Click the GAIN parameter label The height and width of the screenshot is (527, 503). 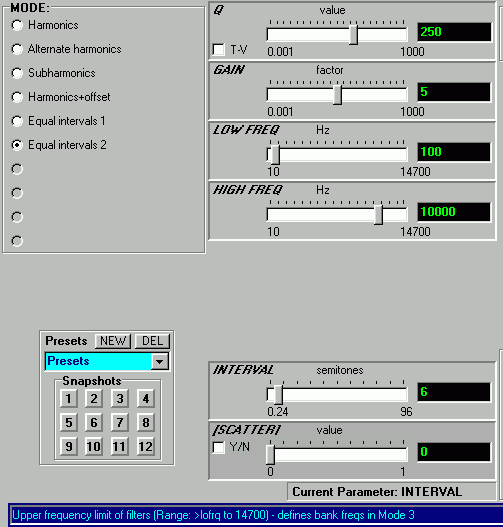pyautogui.click(x=229, y=70)
